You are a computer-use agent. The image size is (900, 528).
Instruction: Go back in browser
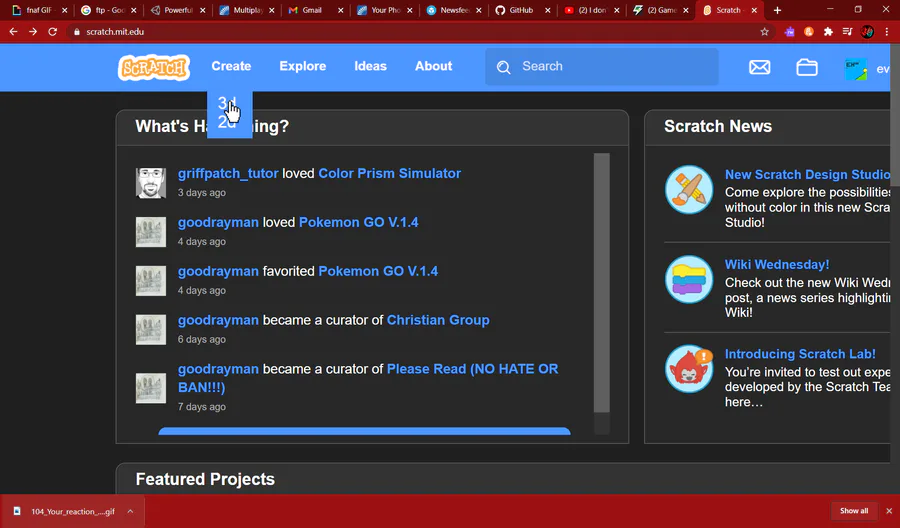coord(13,32)
